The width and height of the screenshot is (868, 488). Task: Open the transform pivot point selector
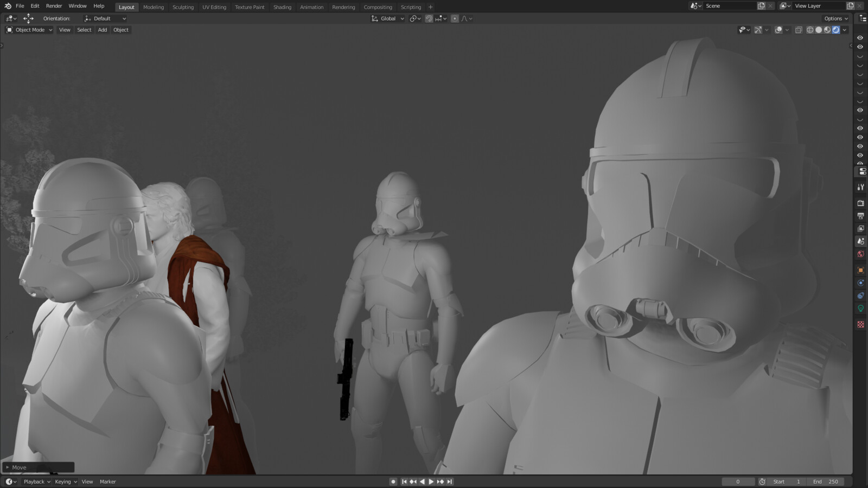tap(415, 18)
